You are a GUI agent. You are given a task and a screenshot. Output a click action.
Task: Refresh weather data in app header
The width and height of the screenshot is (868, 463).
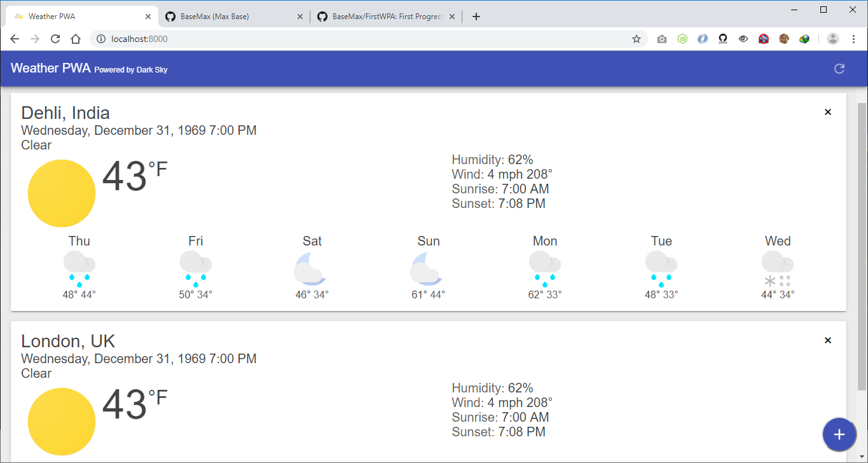click(839, 69)
